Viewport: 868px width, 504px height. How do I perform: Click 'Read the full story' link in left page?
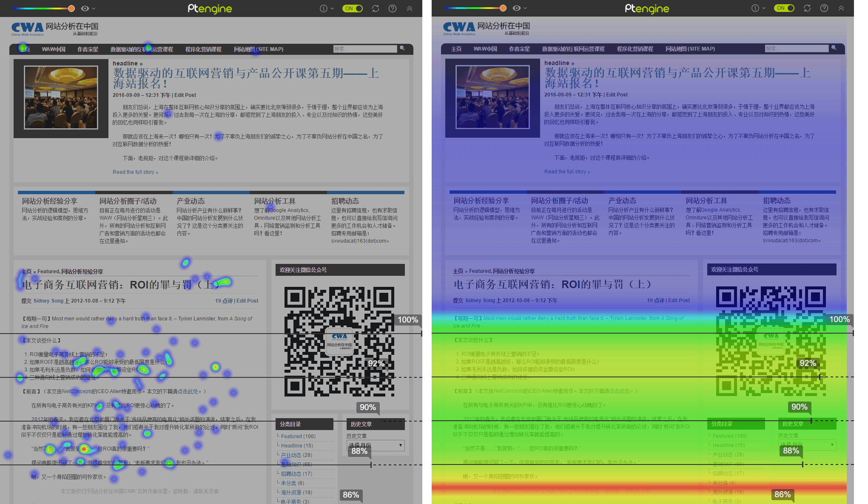pyautogui.click(x=135, y=172)
